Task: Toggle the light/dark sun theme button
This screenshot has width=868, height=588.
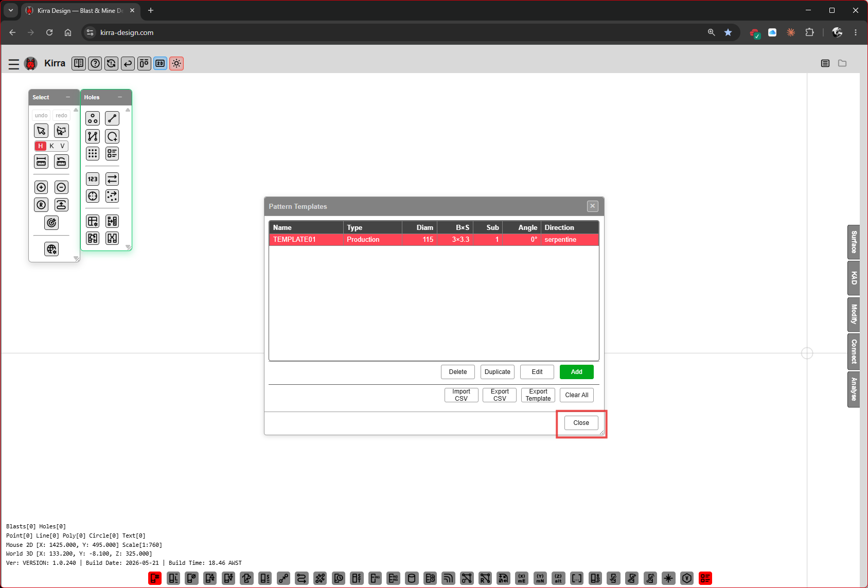Action: pos(176,63)
